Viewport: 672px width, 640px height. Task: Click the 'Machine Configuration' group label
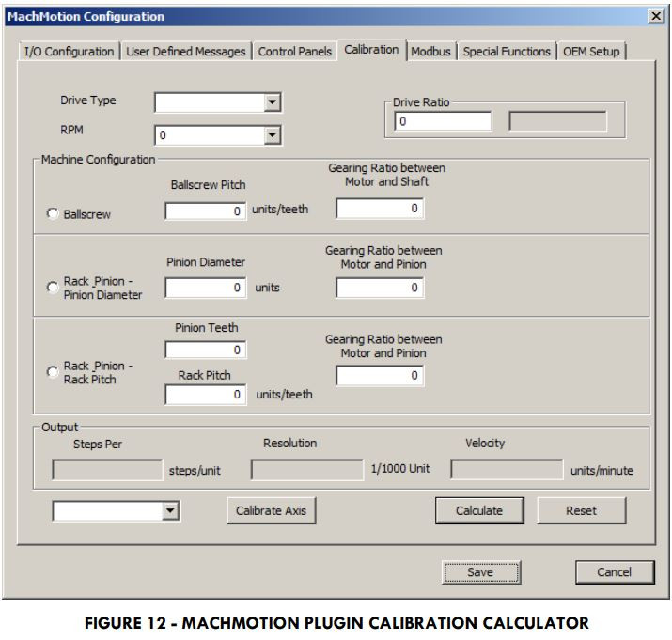98,160
